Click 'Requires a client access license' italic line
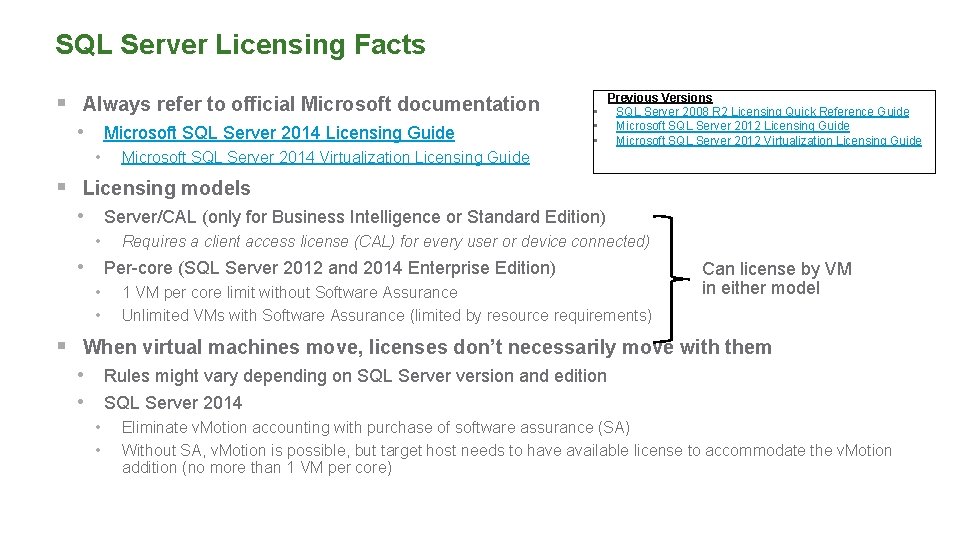Image resolution: width=960 pixels, height=540 pixels. click(386, 242)
